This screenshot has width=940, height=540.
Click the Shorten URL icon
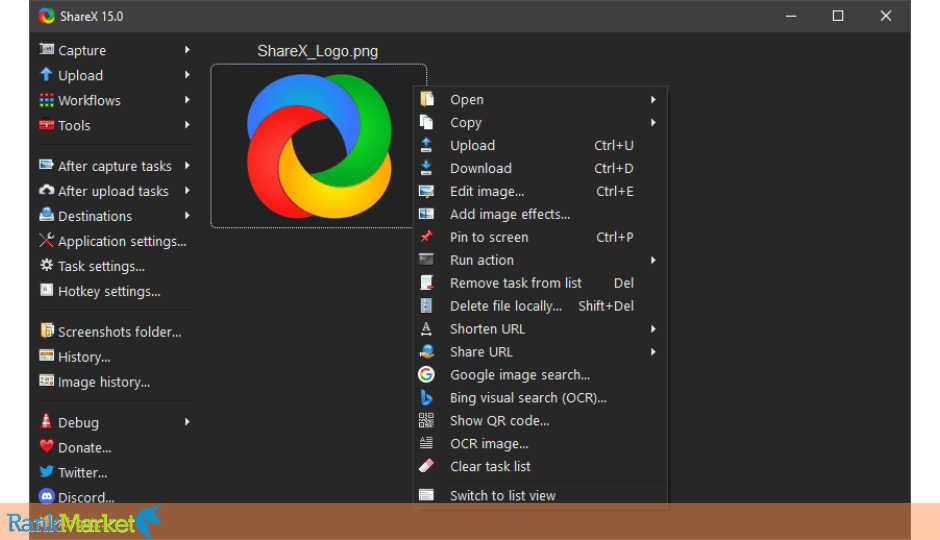pos(426,328)
